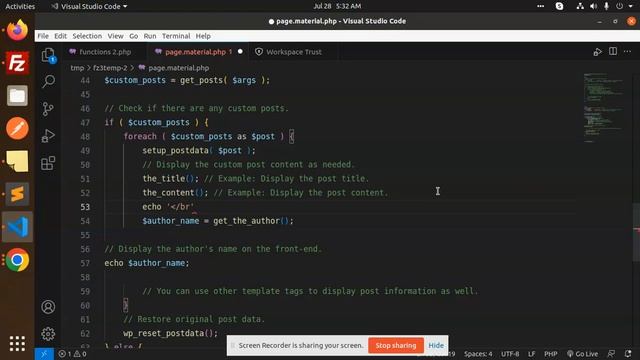Viewport: 640px width, 360px height.
Task: Open the Help menu
Action: click(x=203, y=36)
